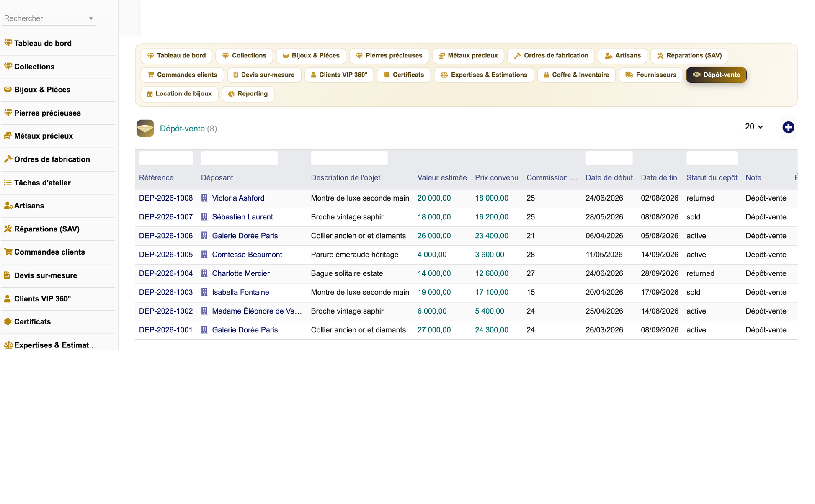This screenshot has width=815, height=504.
Task: Open deposit DEP-2026-1008
Action: point(166,198)
